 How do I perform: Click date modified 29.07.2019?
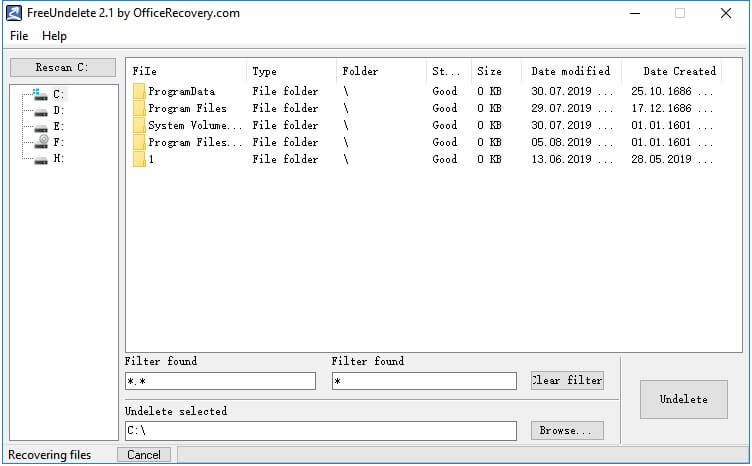572,108
